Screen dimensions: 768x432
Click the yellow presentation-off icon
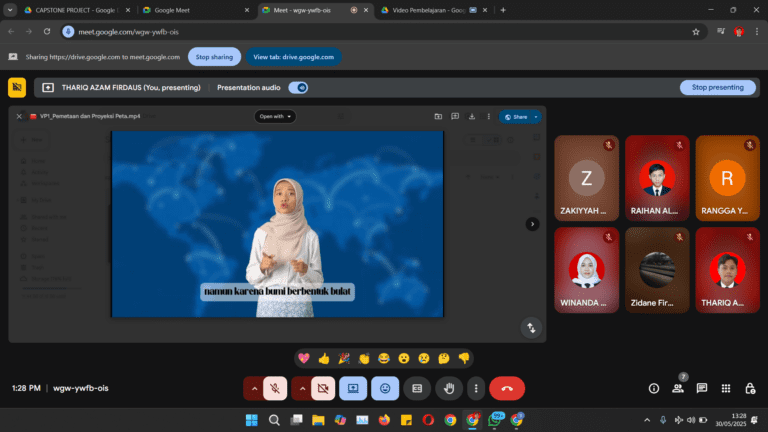[x=17, y=88]
